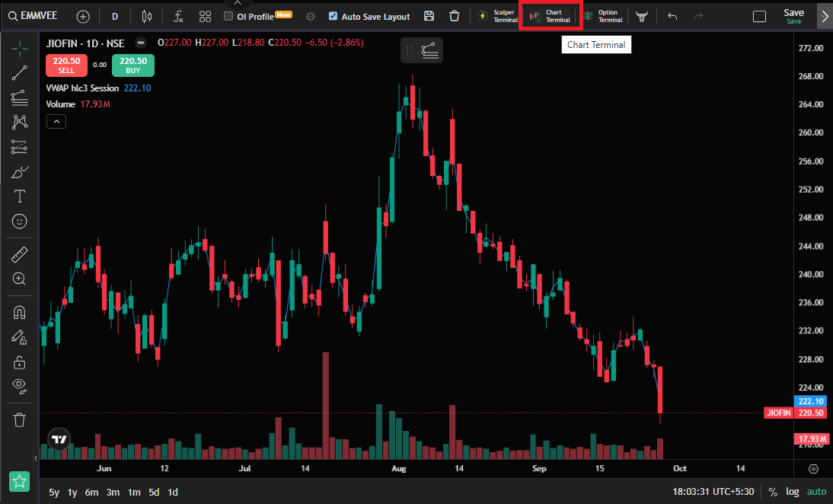Open the price scale settings gear icon

[x=813, y=468]
